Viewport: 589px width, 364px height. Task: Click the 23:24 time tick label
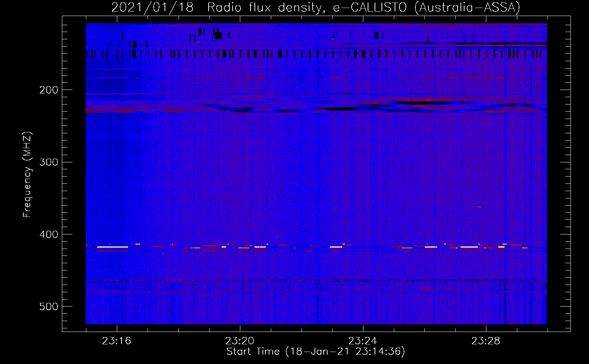pyautogui.click(x=363, y=341)
